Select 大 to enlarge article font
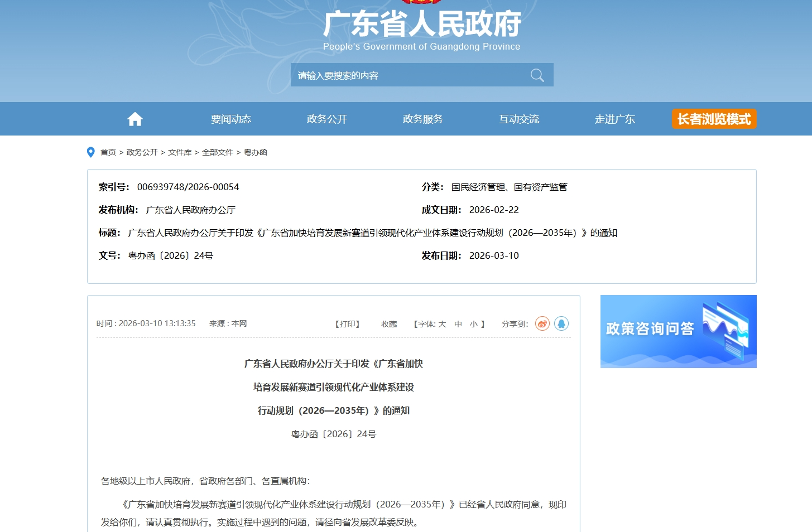Viewport: 812px width, 532px height. click(441, 323)
